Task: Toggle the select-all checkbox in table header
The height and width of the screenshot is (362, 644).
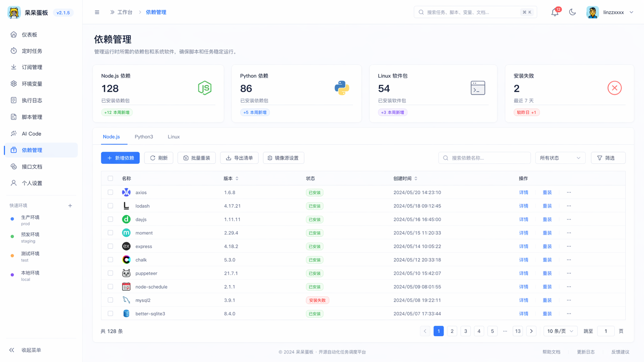Action: point(111,178)
